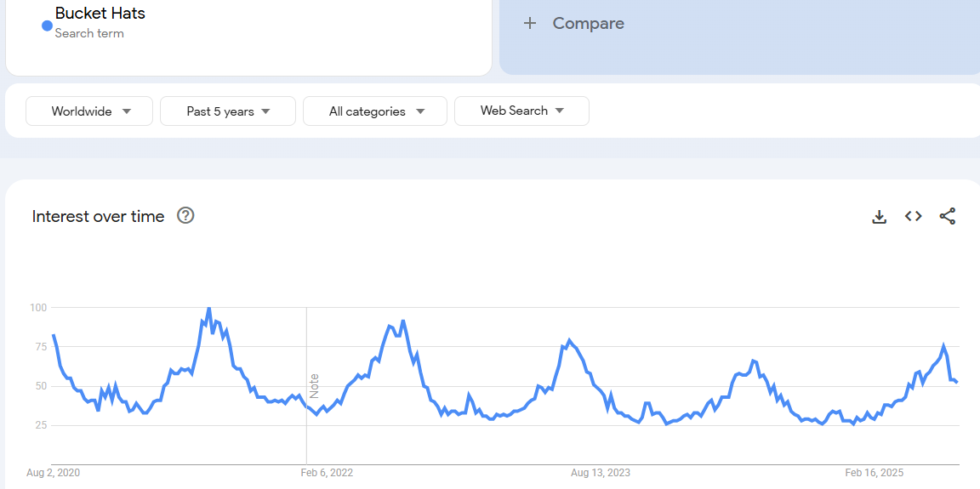This screenshot has width=980, height=489.
Task: Change the Web Search type dropdown
Action: point(521,111)
